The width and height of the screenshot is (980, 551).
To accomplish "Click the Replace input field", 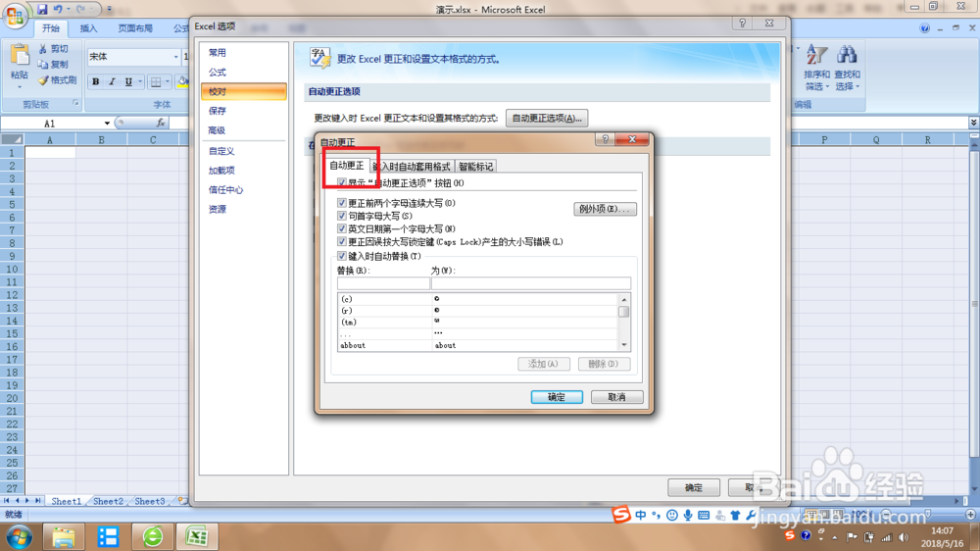I will coord(383,283).
